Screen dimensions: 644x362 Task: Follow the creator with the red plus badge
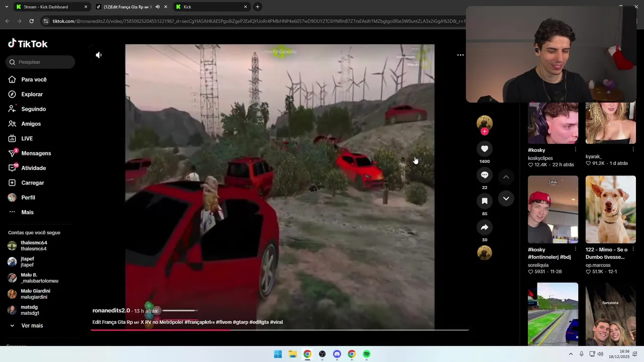pyautogui.click(x=485, y=131)
